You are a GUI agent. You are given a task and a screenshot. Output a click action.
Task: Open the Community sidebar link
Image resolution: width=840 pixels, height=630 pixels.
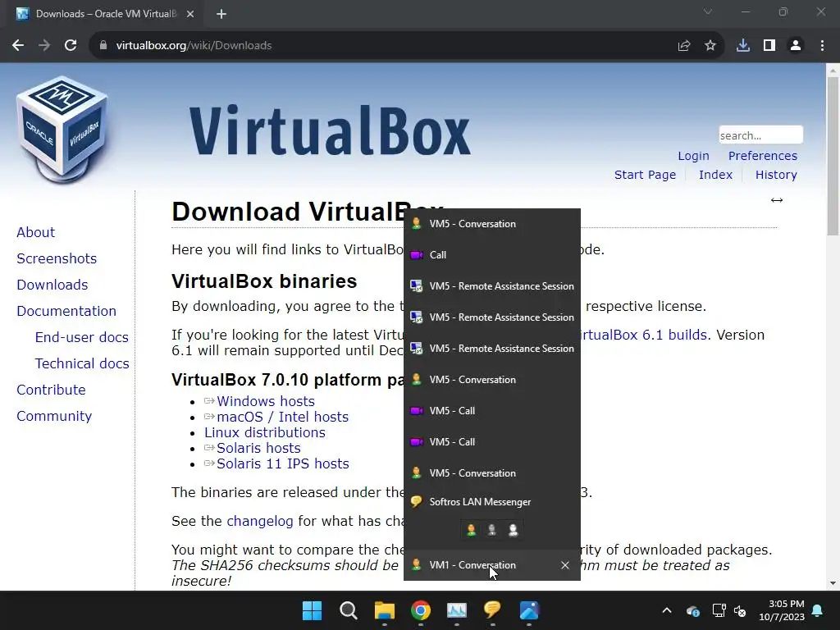54,416
